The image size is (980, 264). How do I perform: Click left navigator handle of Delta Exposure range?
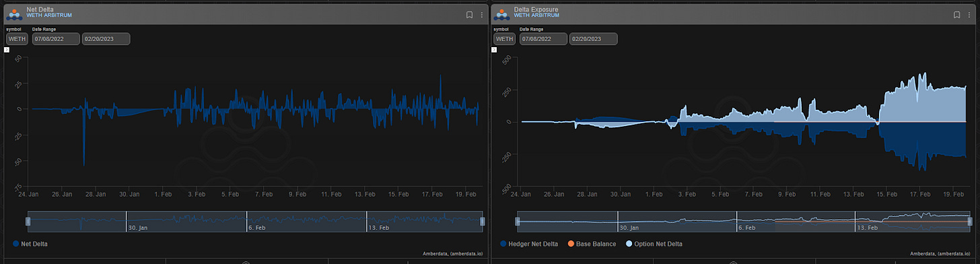518,221
